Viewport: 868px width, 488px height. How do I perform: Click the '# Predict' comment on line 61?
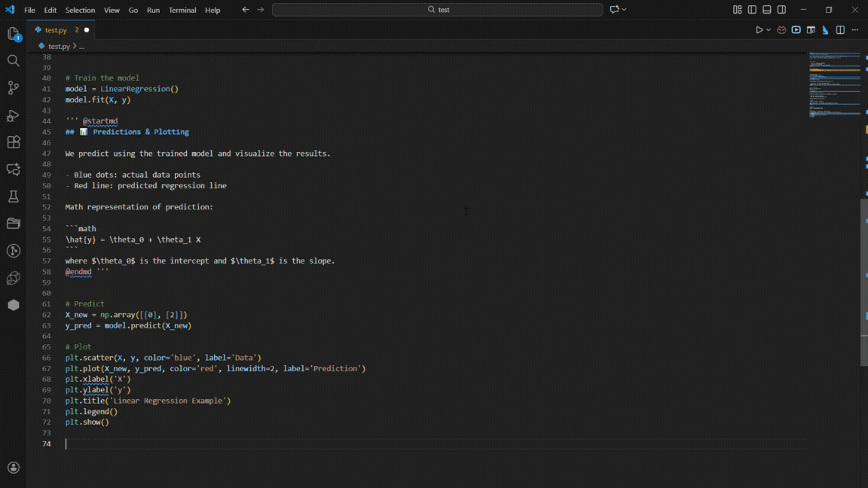point(84,303)
